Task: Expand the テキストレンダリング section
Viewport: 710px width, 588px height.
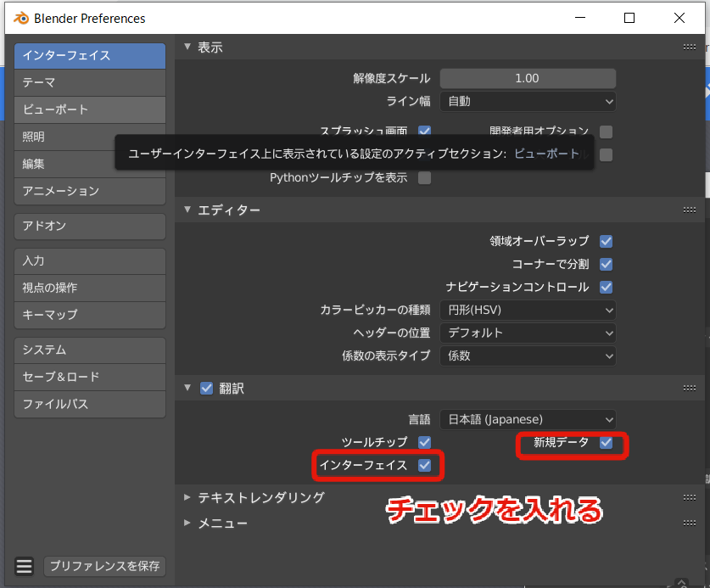Action: tap(187, 497)
